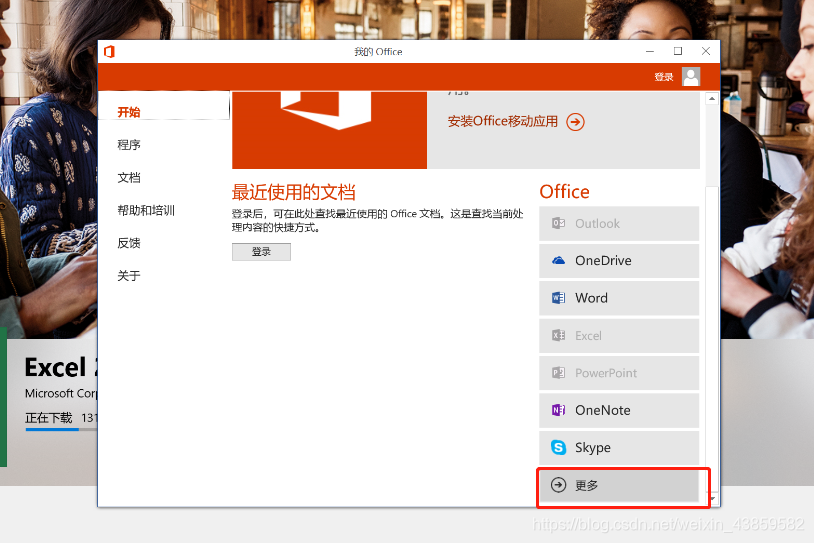Click the 正在下载 progress bar in the background Store window
814x543 pixels.
point(61,429)
